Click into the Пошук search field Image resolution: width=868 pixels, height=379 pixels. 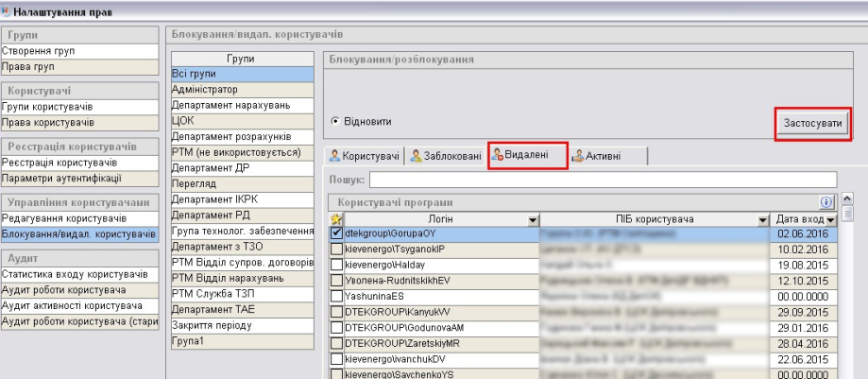point(603,180)
